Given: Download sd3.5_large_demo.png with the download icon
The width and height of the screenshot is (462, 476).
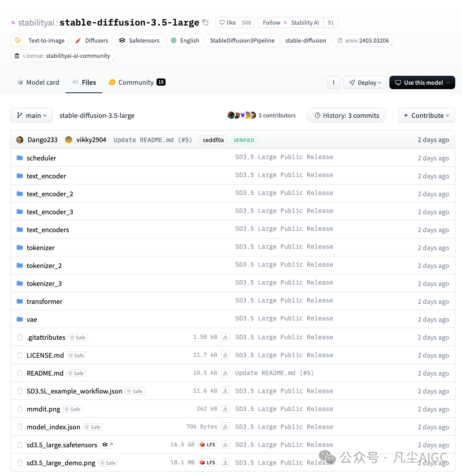Looking at the screenshot, I should [225, 463].
